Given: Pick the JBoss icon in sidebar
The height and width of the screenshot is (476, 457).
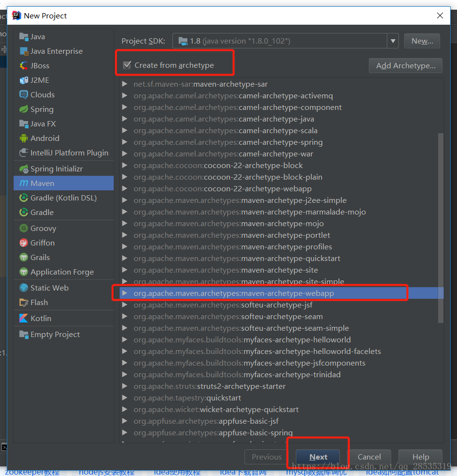Looking at the screenshot, I should 24,66.
